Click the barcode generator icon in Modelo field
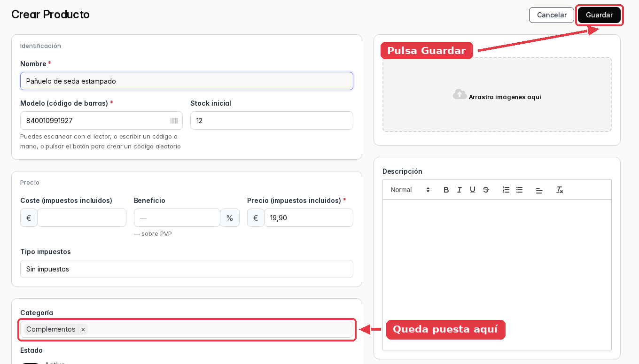 point(174,121)
